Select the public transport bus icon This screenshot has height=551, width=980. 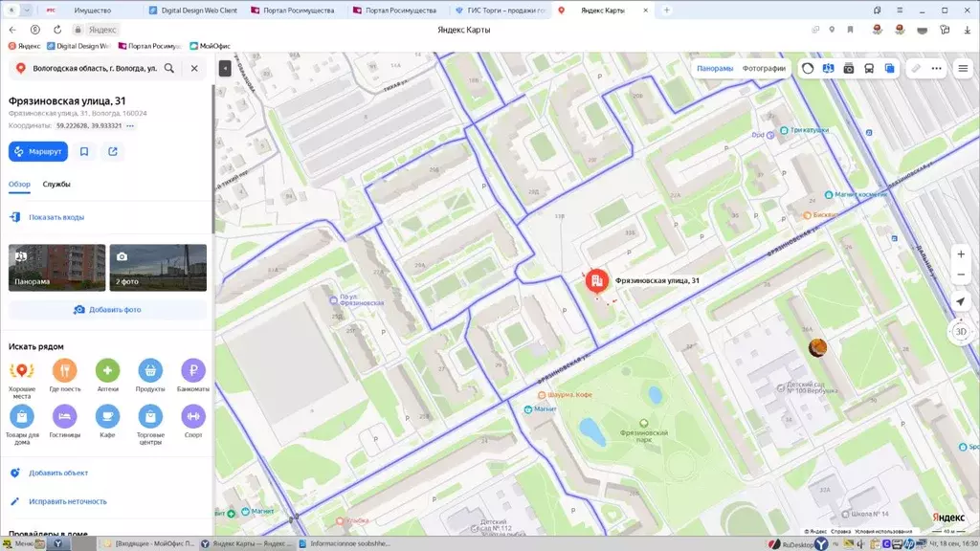tap(869, 68)
